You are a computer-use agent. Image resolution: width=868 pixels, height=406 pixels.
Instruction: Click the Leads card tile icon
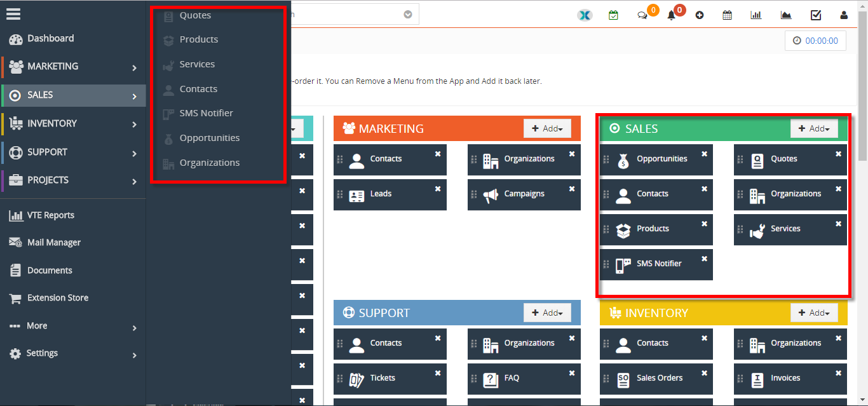pos(357,196)
